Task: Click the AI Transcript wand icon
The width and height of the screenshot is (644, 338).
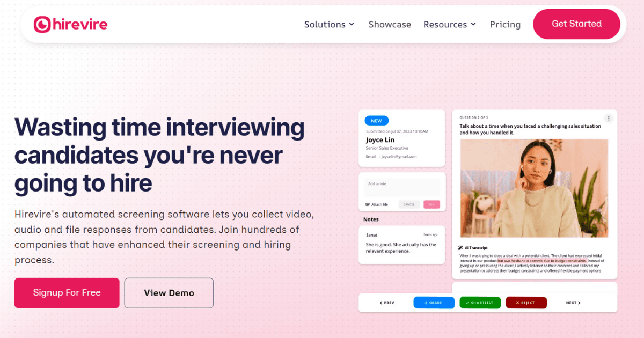Action: [x=460, y=248]
